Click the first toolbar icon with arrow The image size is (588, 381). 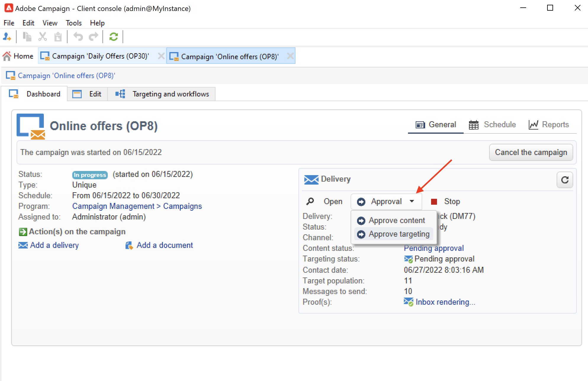(7, 37)
